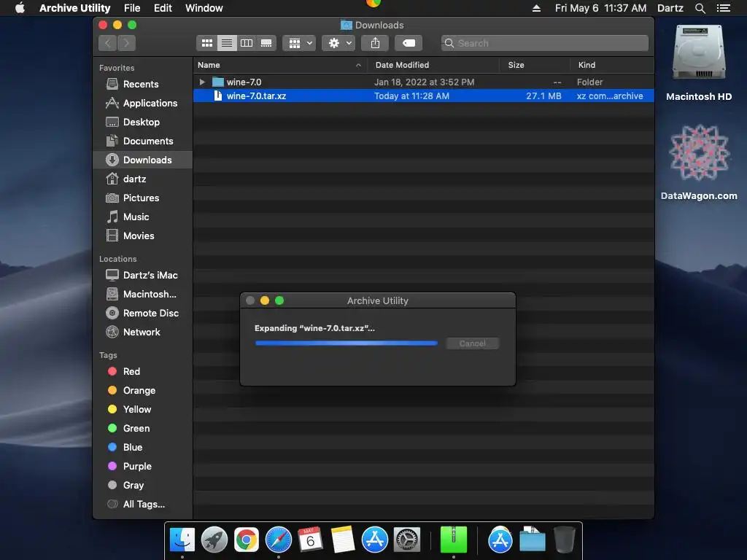Screen dimensions: 747x560
Task: Open Calendar from the Dock
Action: click(310, 540)
